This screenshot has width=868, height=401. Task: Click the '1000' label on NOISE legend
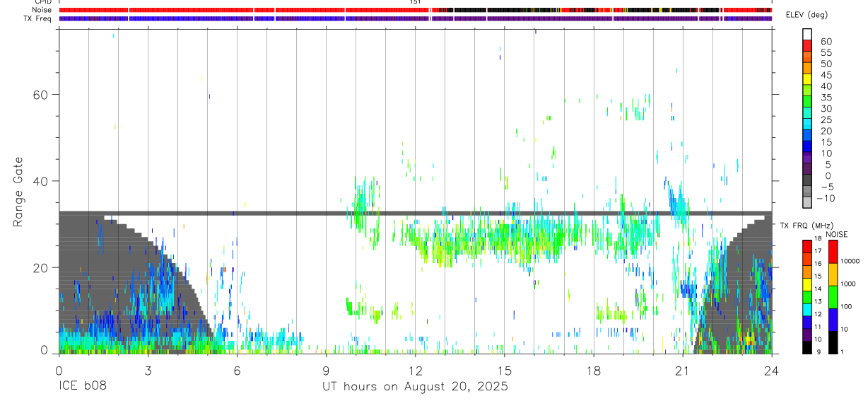pyautogui.click(x=848, y=284)
